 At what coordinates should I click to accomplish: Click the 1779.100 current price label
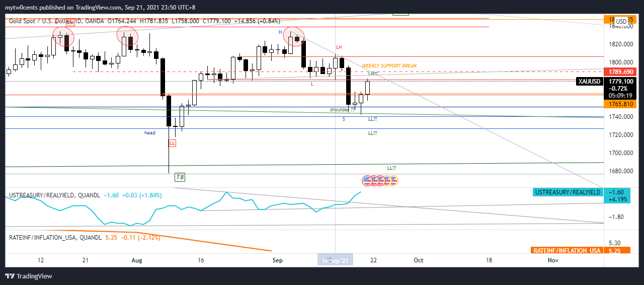click(621, 81)
